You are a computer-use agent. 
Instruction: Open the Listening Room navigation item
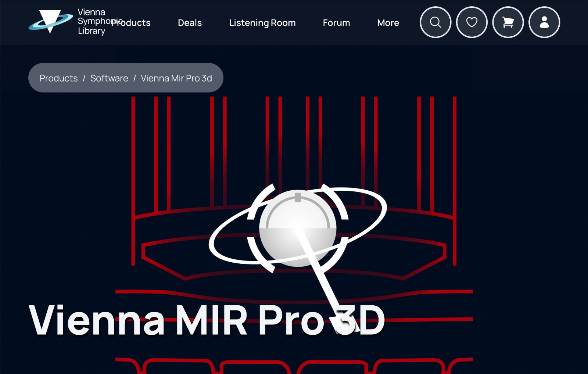[262, 23]
